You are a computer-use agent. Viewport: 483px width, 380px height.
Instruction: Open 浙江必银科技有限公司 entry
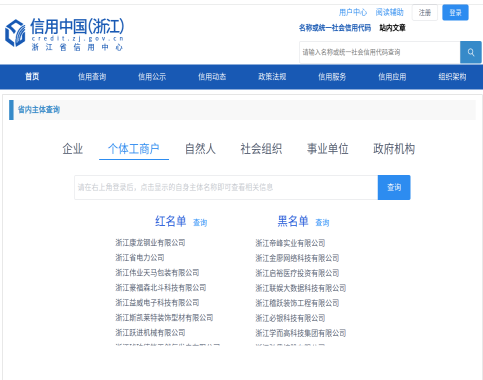290,318
